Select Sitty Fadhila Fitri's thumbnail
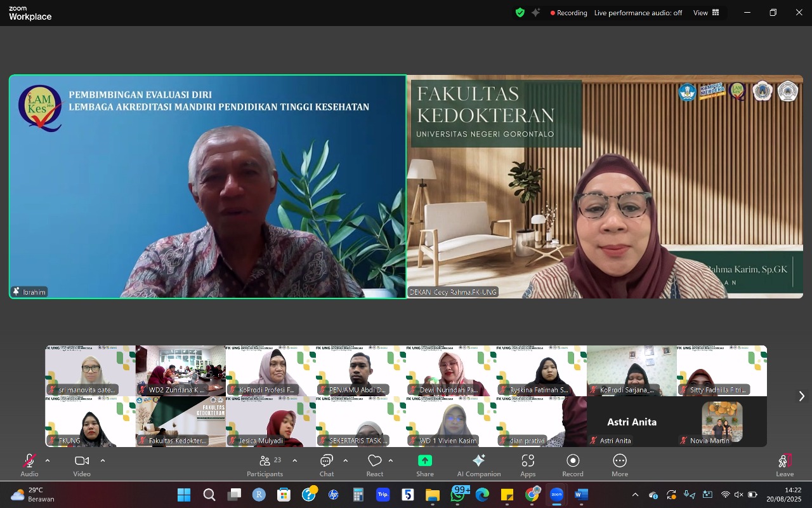This screenshot has width=812, height=508. pos(722,371)
